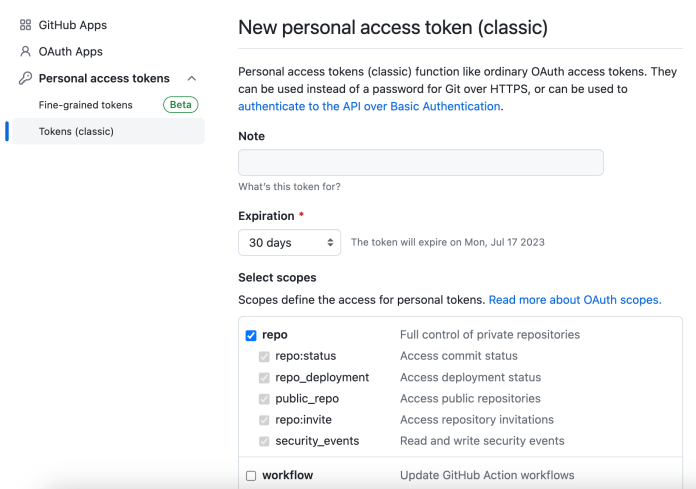Toggle the repo_deployment checkbox
The height and width of the screenshot is (489, 696).
click(264, 378)
